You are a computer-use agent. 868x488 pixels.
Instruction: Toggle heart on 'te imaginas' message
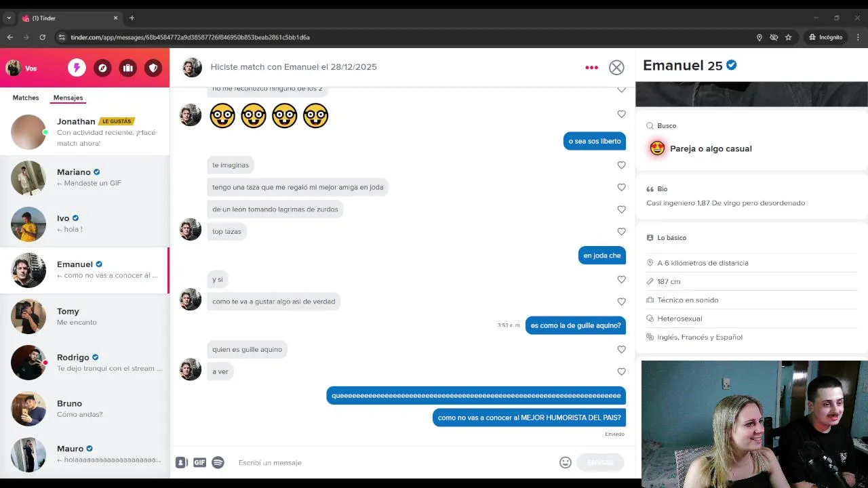point(621,165)
